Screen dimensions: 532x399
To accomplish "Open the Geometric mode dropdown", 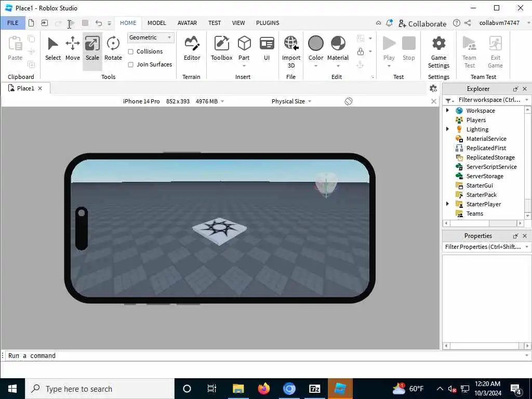I will point(151,37).
